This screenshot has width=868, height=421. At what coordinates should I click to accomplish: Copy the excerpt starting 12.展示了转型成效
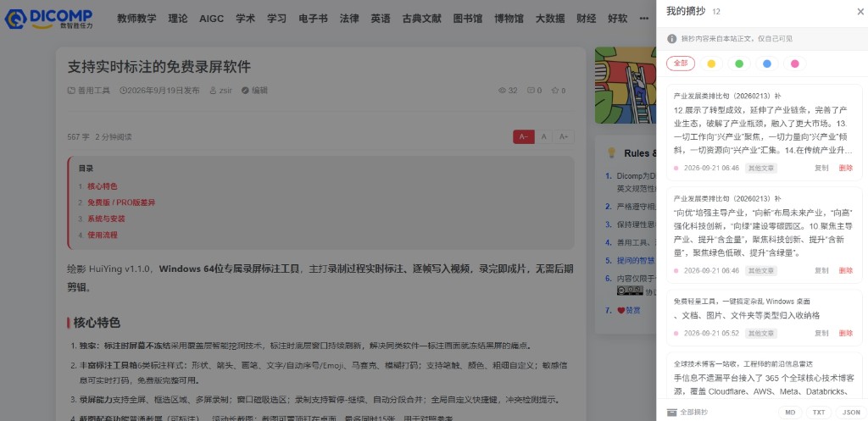(821, 169)
